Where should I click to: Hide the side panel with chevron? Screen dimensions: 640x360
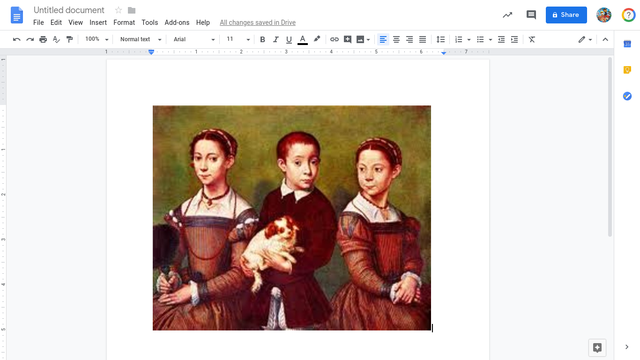pos(627,347)
